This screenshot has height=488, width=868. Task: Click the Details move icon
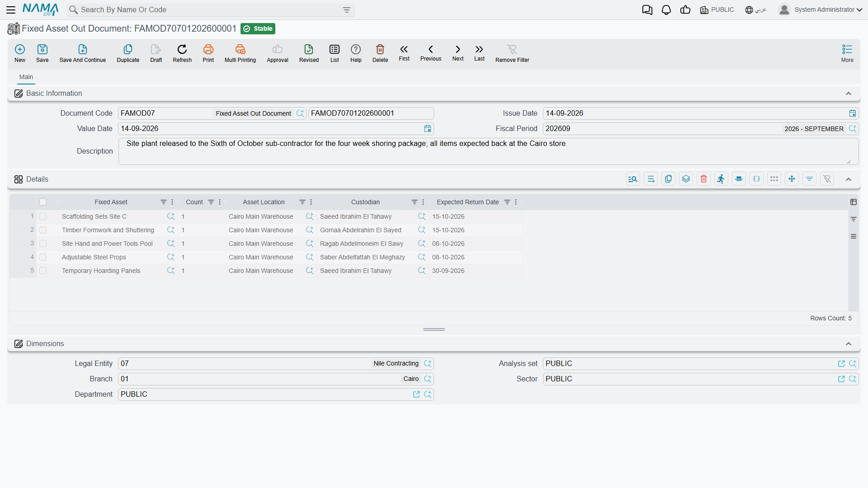[x=792, y=179]
